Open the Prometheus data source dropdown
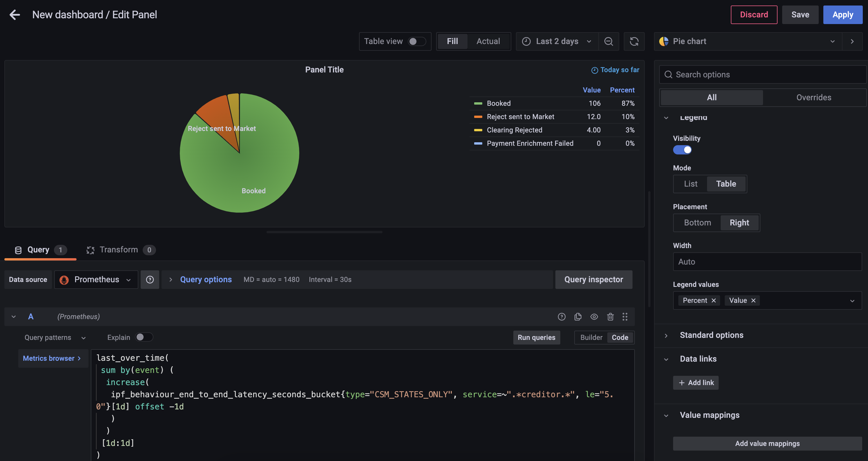 pyautogui.click(x=96, y=280)
